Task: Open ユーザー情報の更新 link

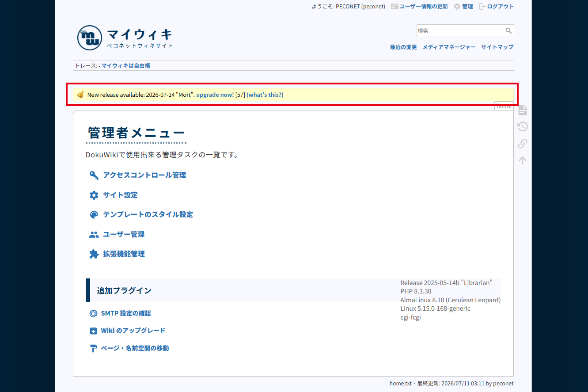Action: tap(424, 7)
